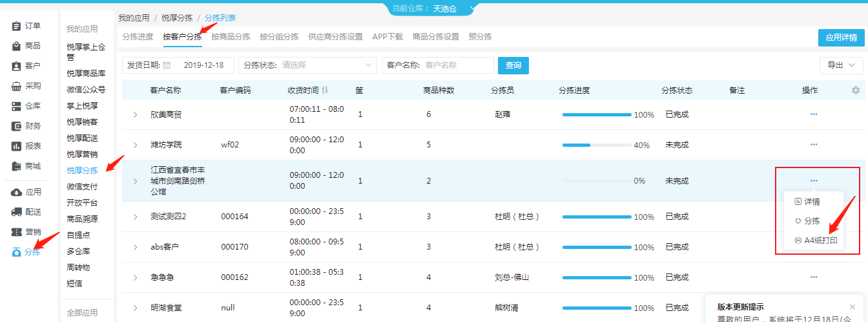Open the 分拣状态 dropdown

[307, 65]
